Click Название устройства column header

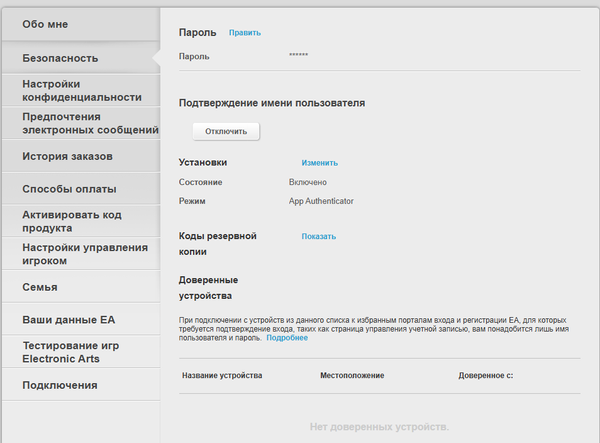point(222,375)
